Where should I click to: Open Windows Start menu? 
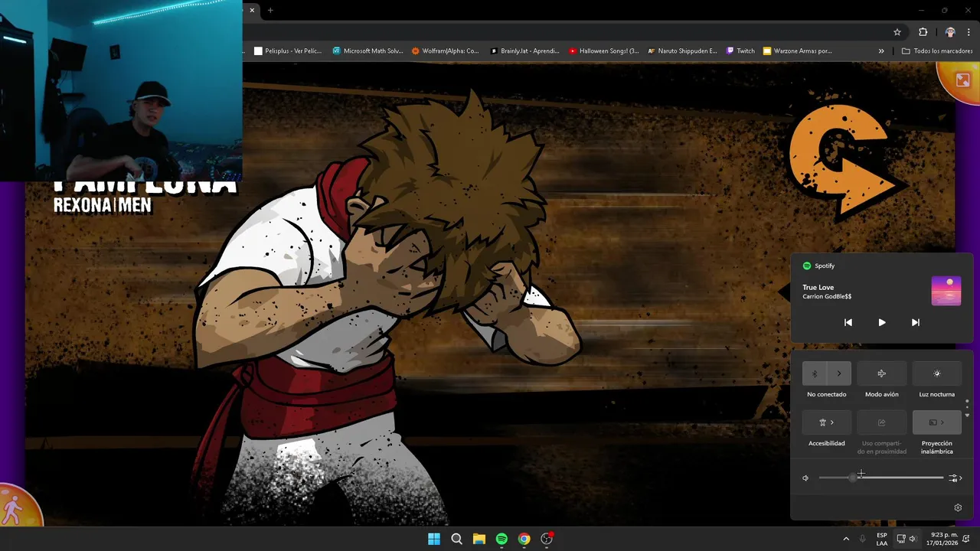tap(434, 539)
